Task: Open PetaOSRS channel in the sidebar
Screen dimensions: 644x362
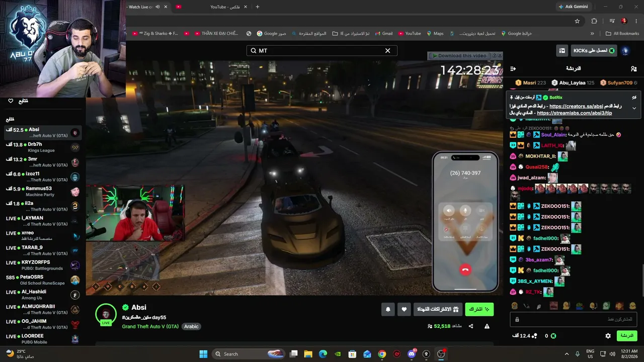Action: [43, 280]
